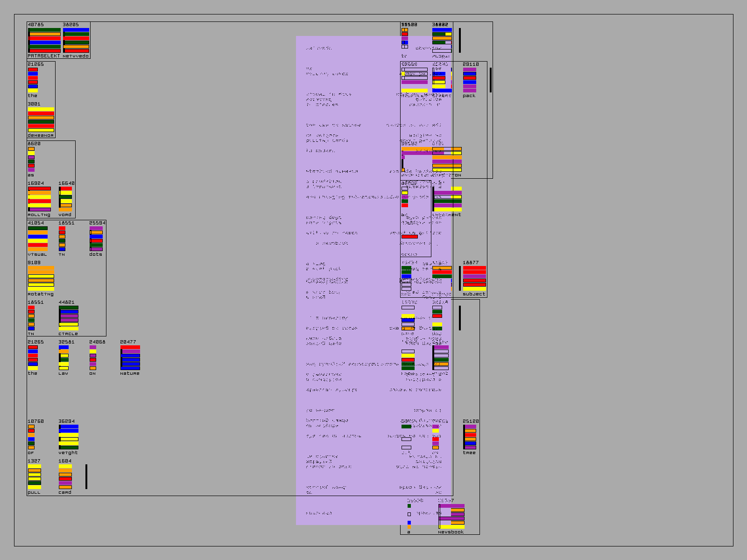The height and width of the screenshot is (560, 747).
Task: Click the tree glyph numbered 25120
Action: (x=470, y=437)
